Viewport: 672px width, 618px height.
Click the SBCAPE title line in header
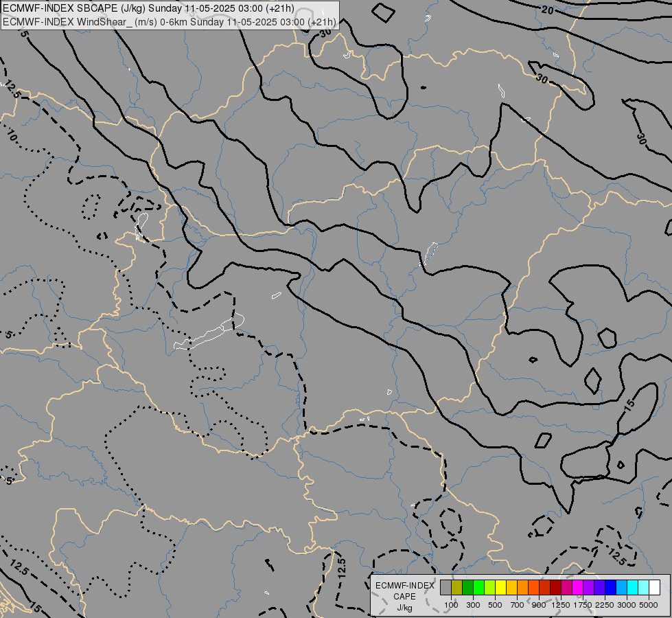tap(149, 8)
